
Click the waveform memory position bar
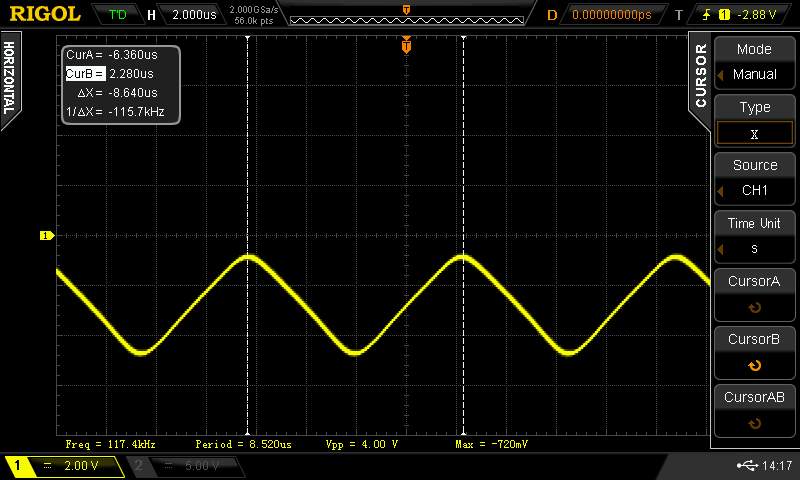coord(405,15)
